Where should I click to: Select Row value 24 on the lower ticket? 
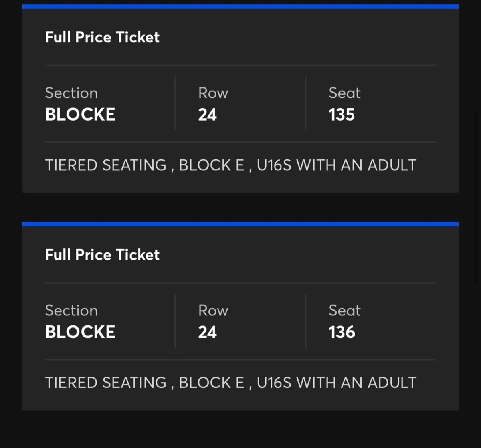[207, 332]
